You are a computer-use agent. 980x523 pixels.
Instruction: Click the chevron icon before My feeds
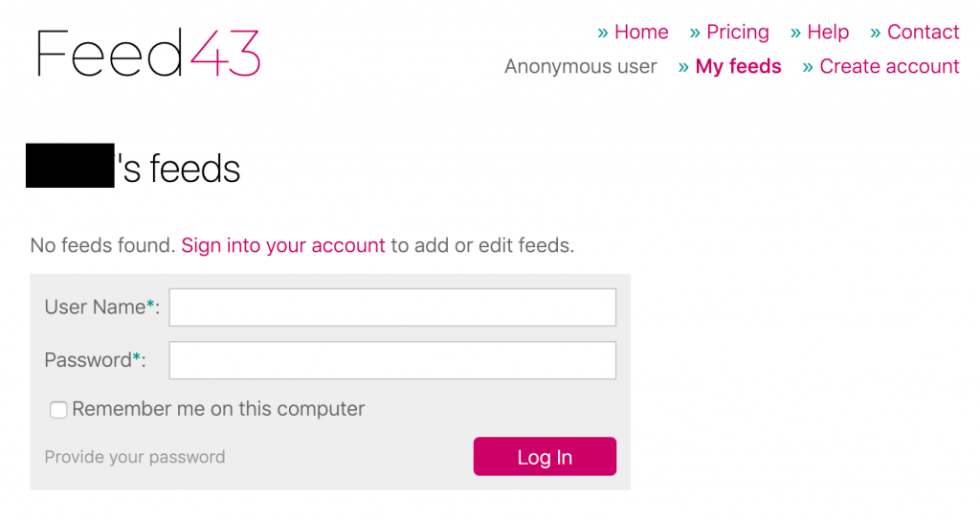(683, 68)
